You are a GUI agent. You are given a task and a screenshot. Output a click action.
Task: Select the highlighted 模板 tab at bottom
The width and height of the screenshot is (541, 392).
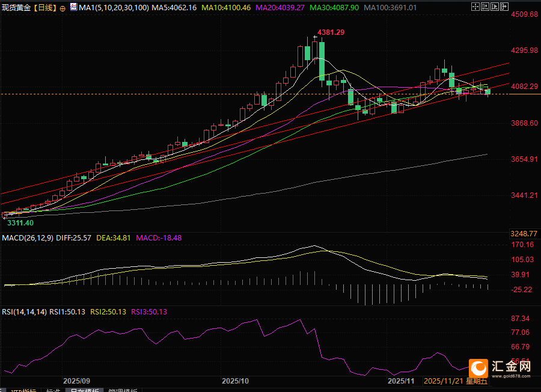[x=85, y=390]
